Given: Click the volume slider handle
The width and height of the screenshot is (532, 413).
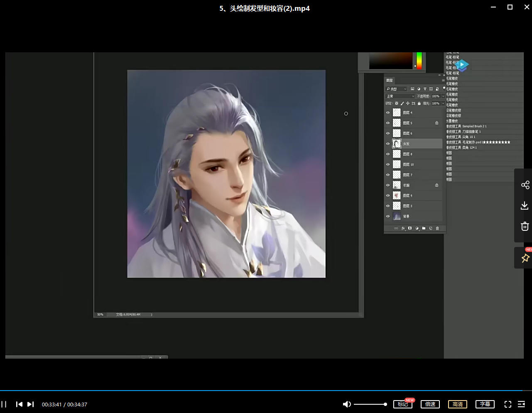Looking at the screenshot, I should (385, 404).
